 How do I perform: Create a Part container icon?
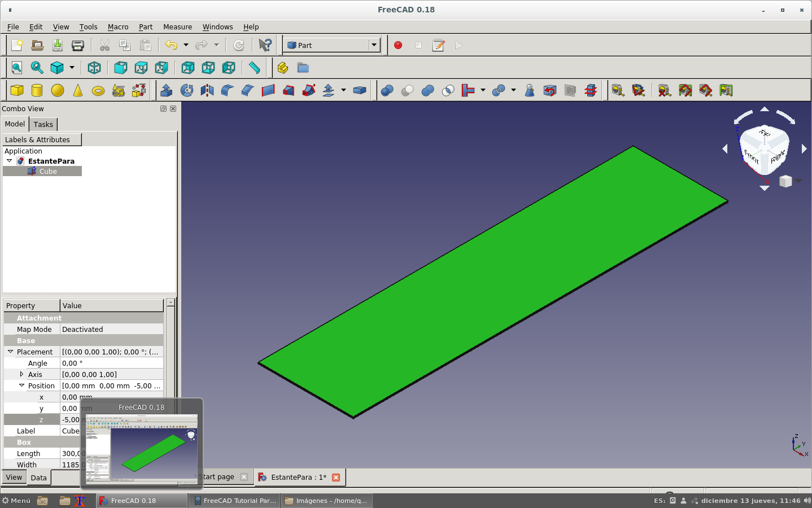tap(283, 68)
